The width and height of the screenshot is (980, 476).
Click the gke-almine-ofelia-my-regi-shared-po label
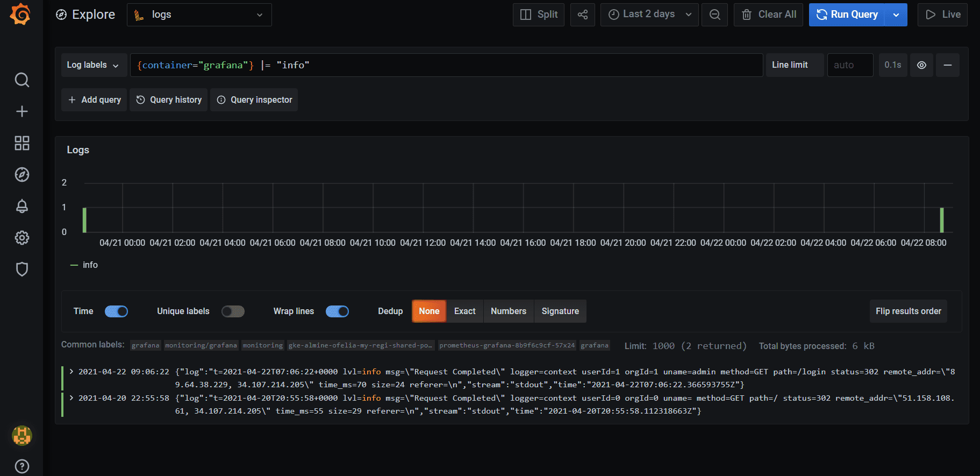point(360,345)
